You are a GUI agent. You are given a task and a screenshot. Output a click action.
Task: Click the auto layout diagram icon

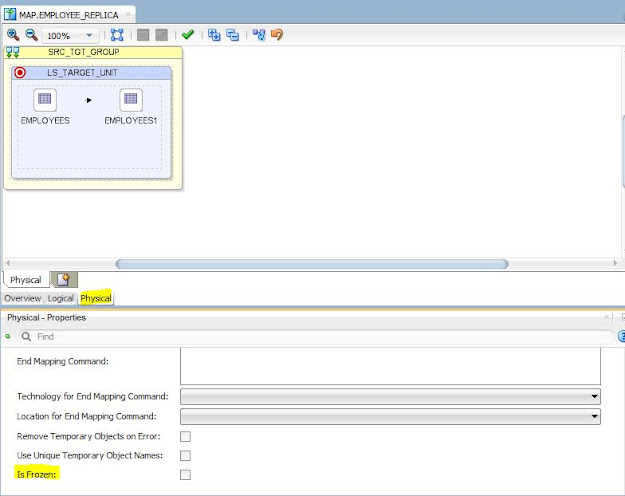[259, 35]
